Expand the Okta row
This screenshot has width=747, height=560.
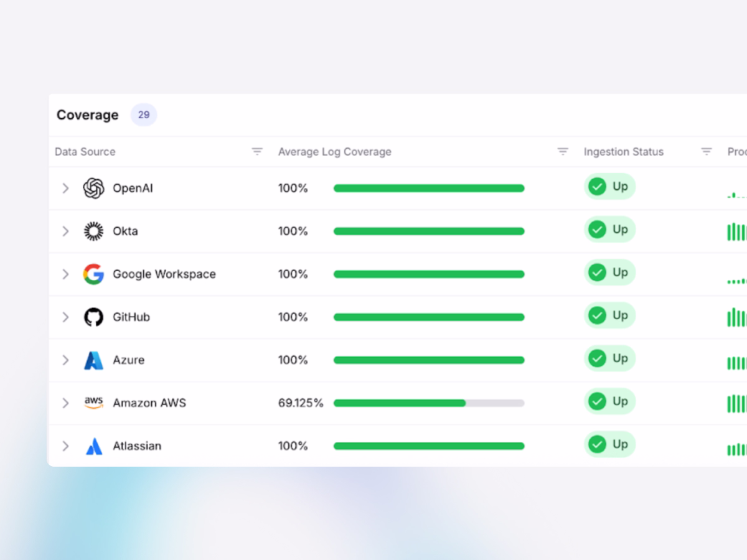pyautogui.click(x=65, y=231)
